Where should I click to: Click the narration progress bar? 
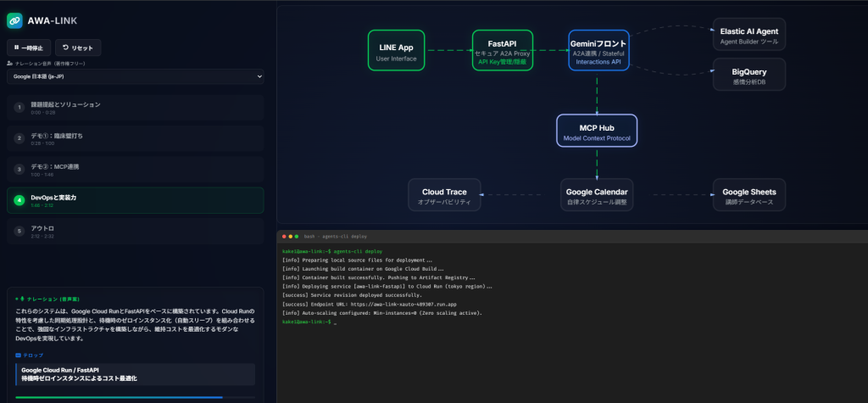click(x=135, y=397)
